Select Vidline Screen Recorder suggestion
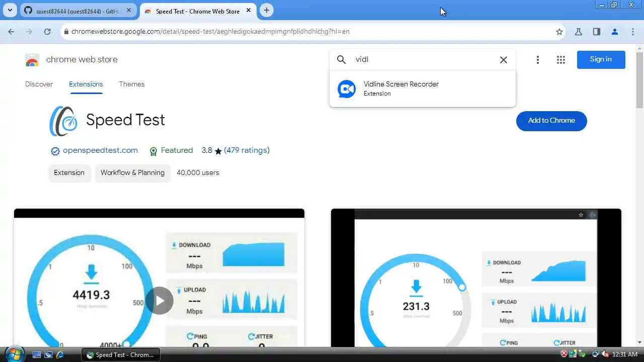Viewport: 644px width, 362px height. pos(422,89)
